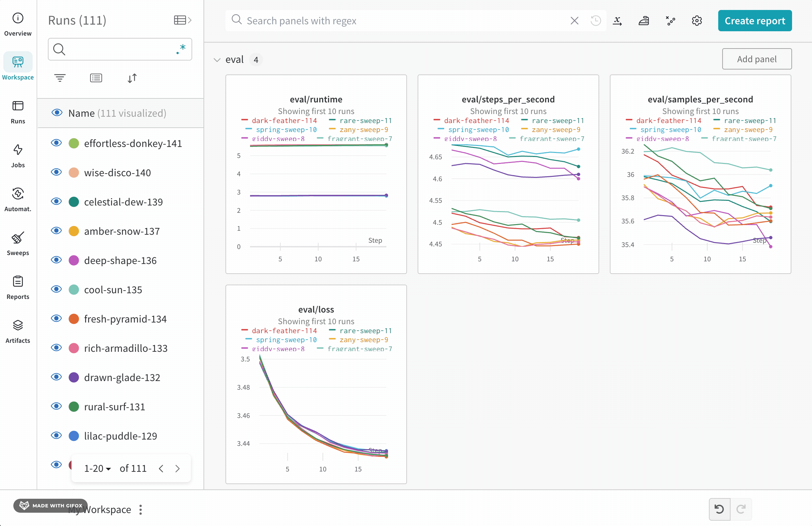Screen dimensions: 812x526
Task: Open workspace settings gear icon
Action: pyautogui.click(x=697, y=21)
